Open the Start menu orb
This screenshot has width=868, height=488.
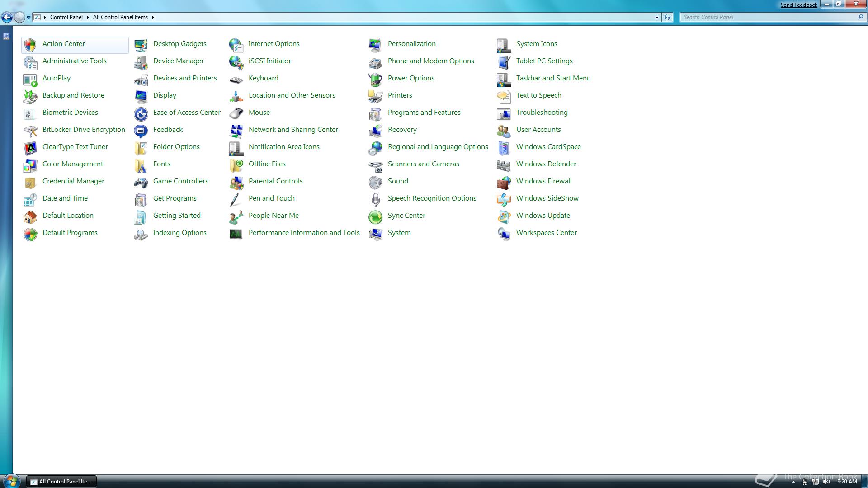coord(11,481)
